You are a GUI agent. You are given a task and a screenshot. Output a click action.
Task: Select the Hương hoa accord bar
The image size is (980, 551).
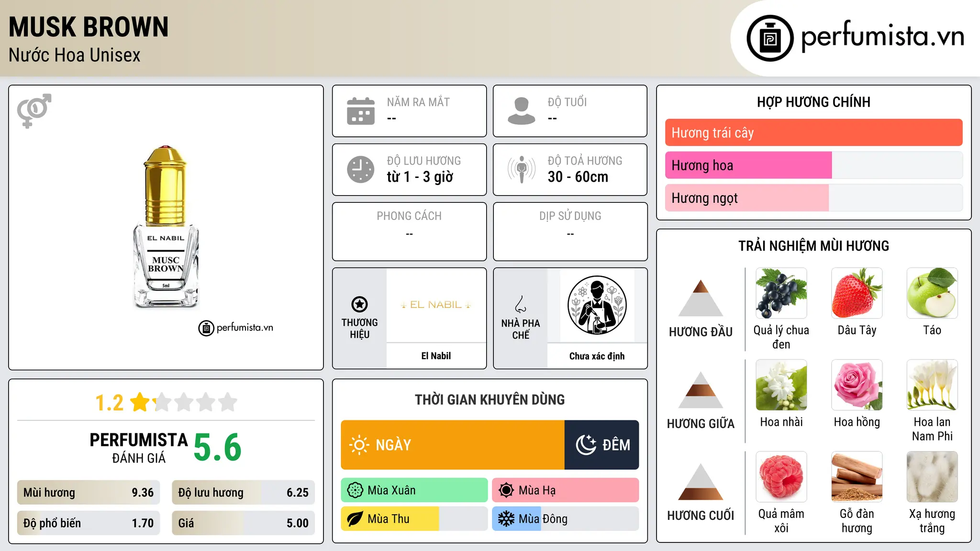(813, 165)
